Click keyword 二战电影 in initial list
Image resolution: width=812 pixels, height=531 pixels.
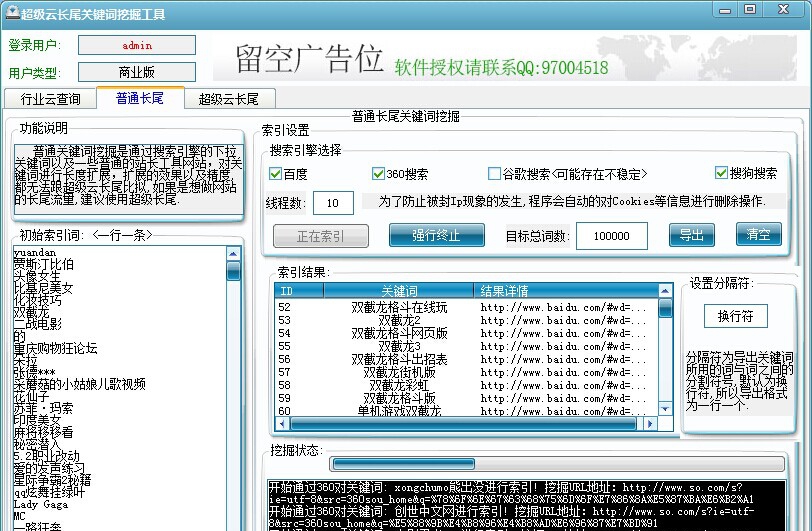point(37,324)
